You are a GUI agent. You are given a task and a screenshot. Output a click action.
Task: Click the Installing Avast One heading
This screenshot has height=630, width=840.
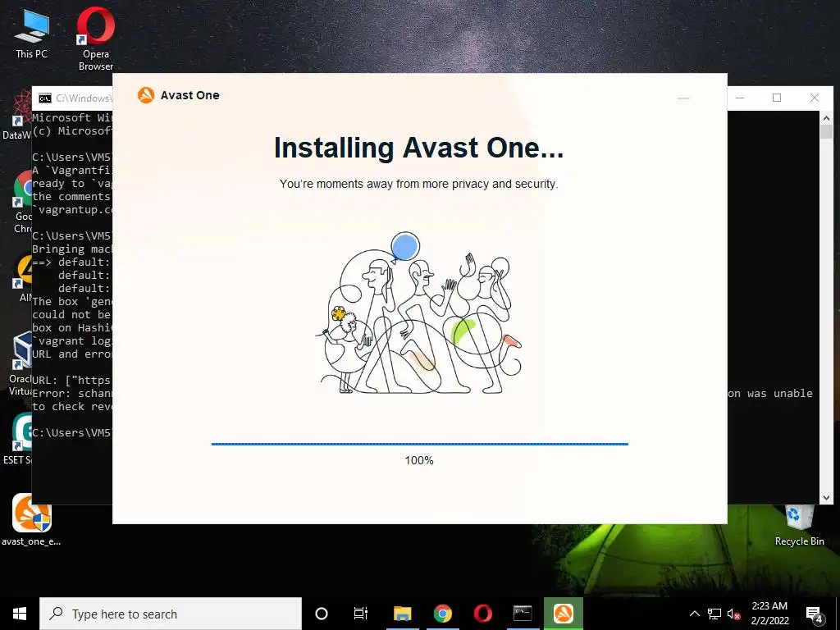click(418, 148)
